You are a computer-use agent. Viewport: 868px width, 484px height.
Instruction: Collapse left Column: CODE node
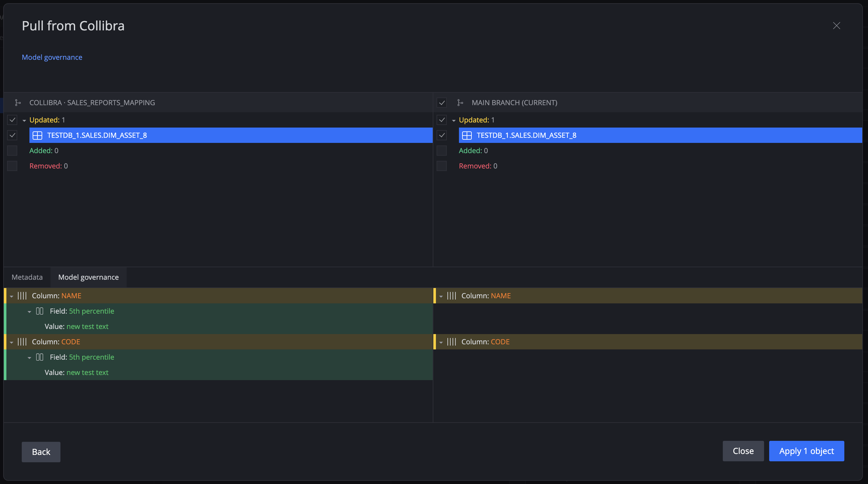pos(12,342)
